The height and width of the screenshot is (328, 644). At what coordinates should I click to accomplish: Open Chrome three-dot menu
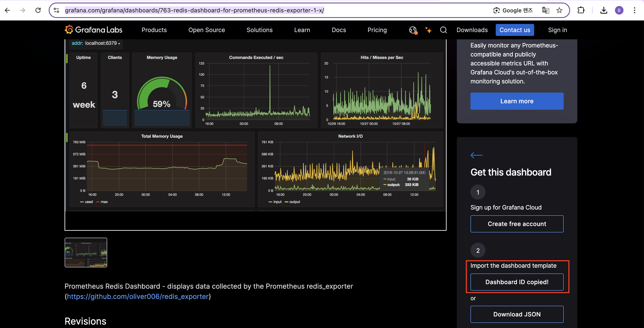[634, 10]
